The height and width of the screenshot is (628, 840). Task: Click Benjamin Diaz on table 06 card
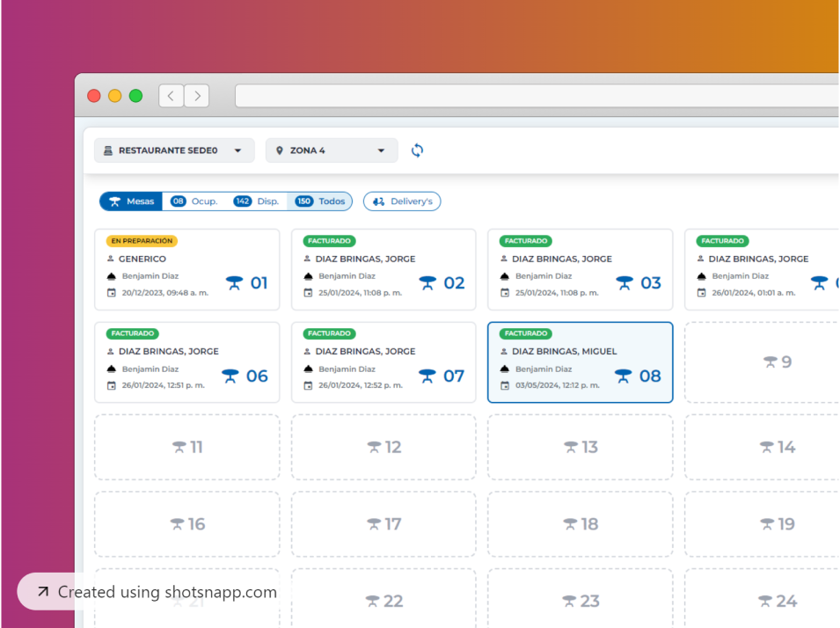[x=150, y=369]
